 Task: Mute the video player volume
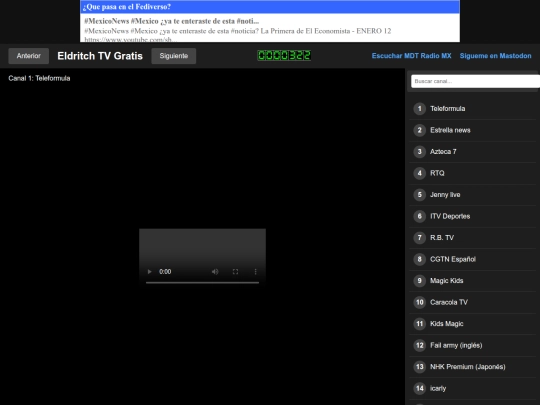click(215, 272)
